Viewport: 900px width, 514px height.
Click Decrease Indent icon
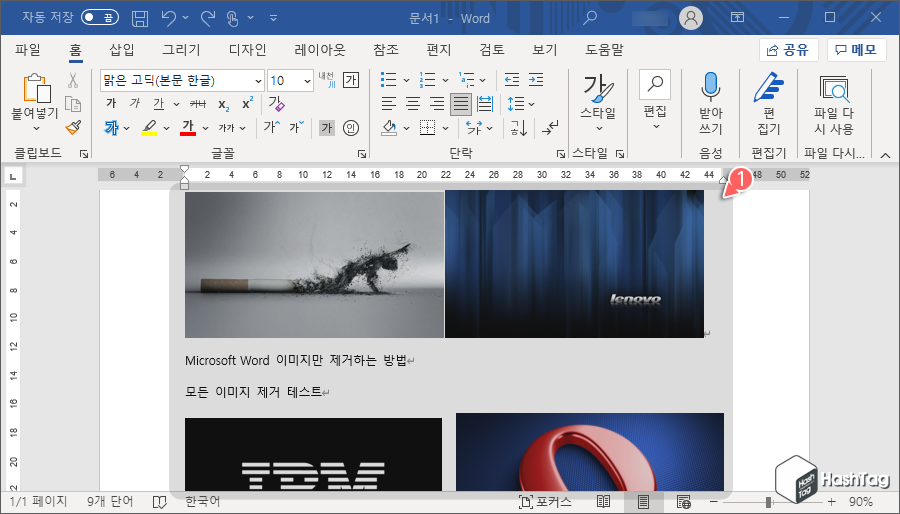511,80
